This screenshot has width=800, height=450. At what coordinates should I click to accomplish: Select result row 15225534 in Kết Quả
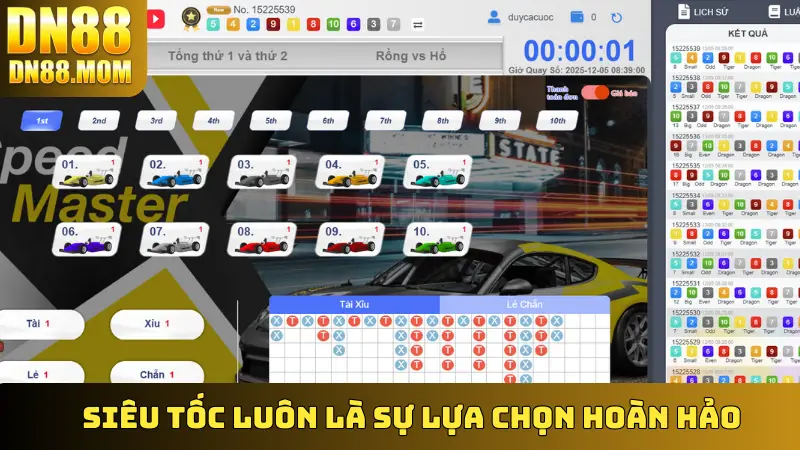733,205
